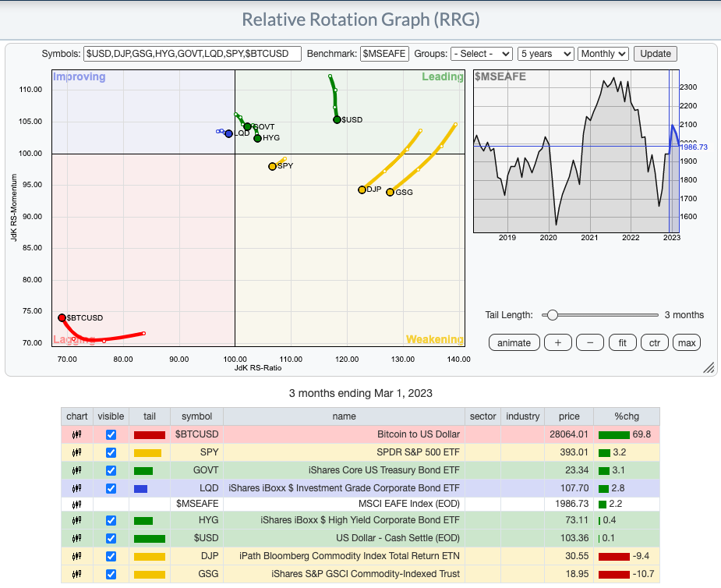Uncheck visibility for GOVT
The image size is (721, 588).
click(111, 471)
